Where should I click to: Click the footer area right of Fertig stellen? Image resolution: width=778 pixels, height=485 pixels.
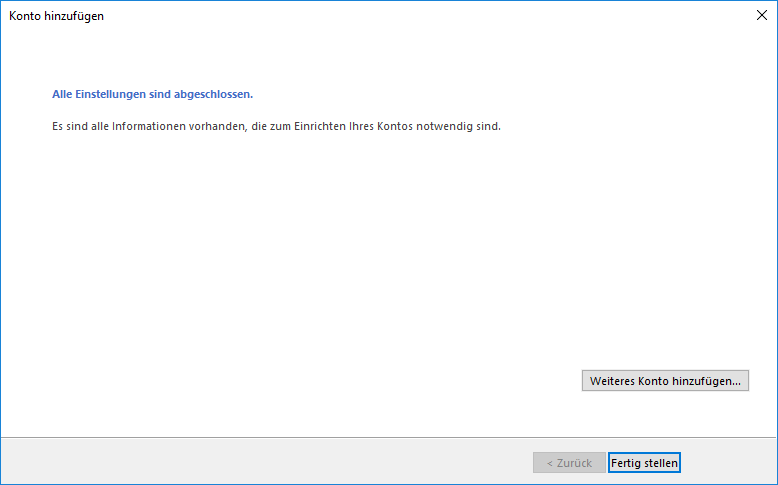coord(730,462)
